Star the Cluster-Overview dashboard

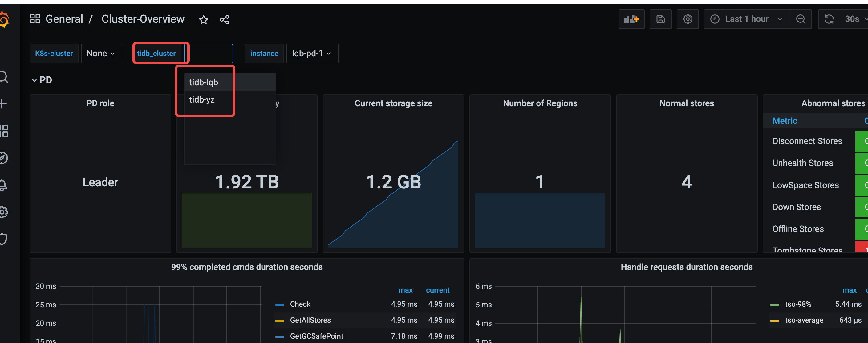(204, 20)
